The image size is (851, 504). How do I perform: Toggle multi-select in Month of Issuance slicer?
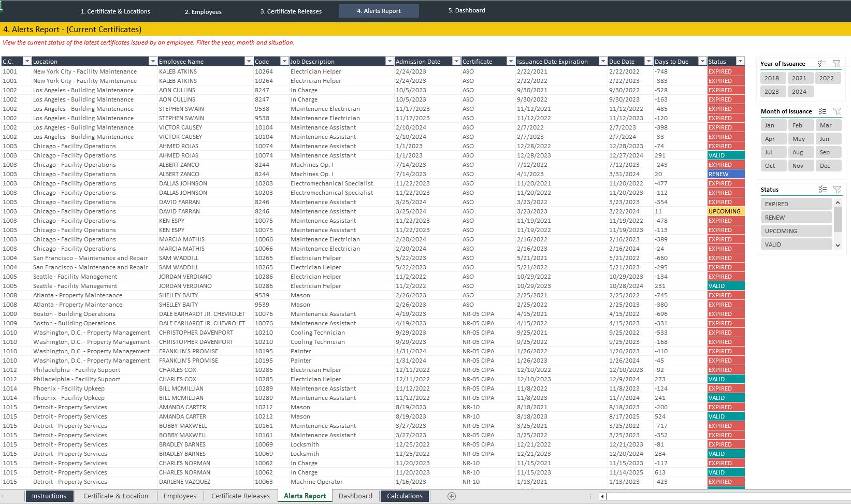coord(823,111)
